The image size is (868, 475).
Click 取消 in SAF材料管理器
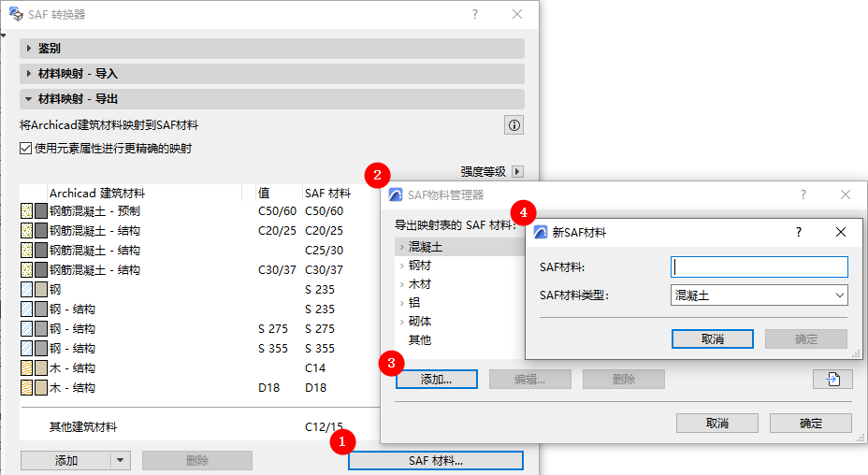pos(716,424)
